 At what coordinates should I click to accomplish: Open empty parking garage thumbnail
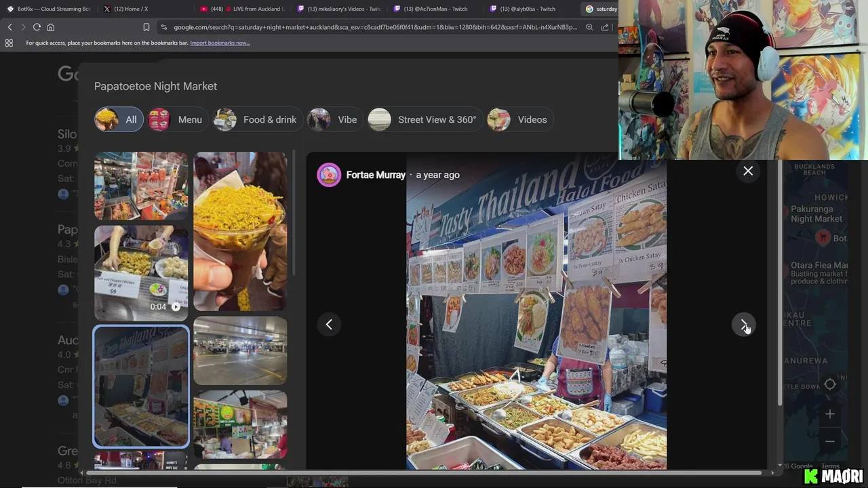[240, 350]
